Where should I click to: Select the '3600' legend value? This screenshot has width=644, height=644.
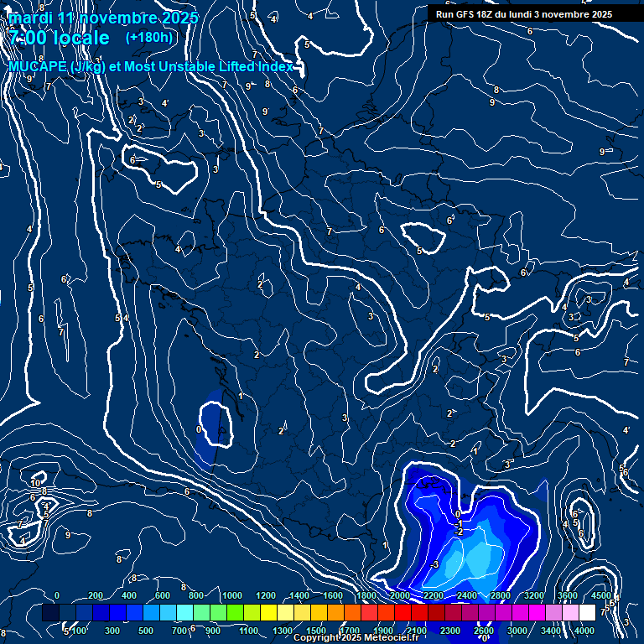(568, 595)
